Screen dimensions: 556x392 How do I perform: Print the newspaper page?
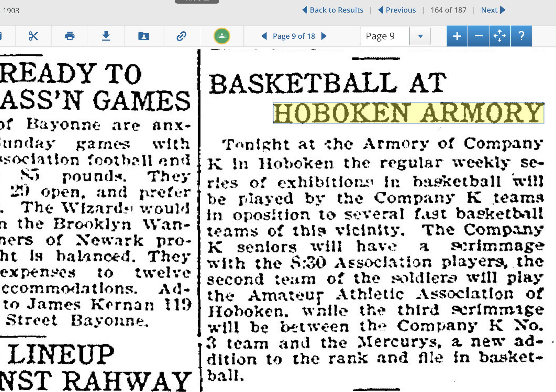pos(70,36)
